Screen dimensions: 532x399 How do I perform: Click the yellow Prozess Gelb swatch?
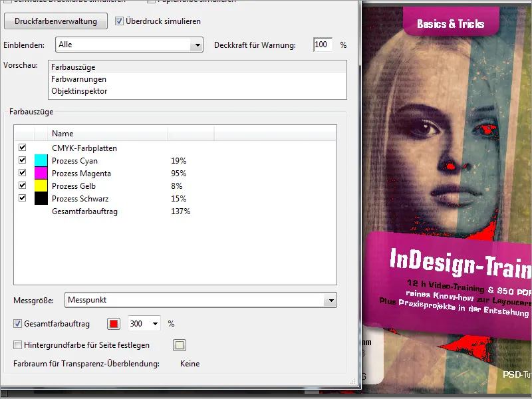click(x=41, y=186)
